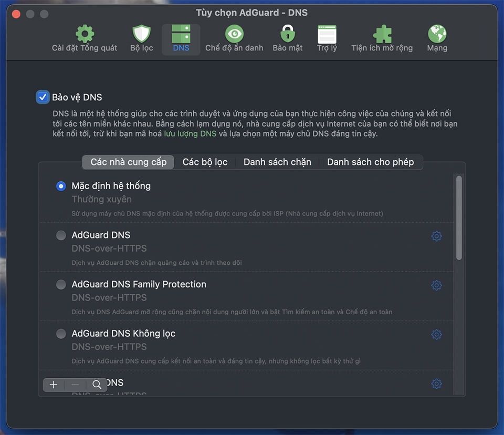The height and width of the screenshot is (435, 504).
Task: Click description 'không lọc bất kỳ thứ gì'
Action: point(216,361)
